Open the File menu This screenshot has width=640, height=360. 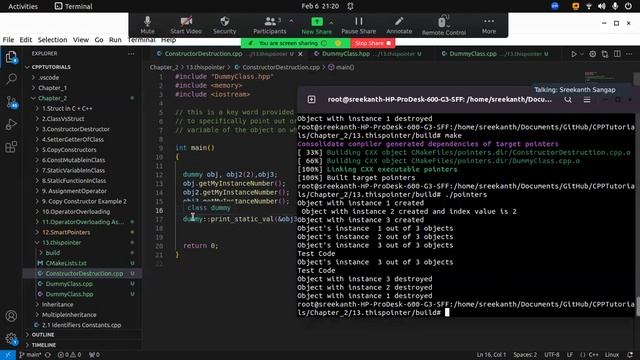[8, 40]
